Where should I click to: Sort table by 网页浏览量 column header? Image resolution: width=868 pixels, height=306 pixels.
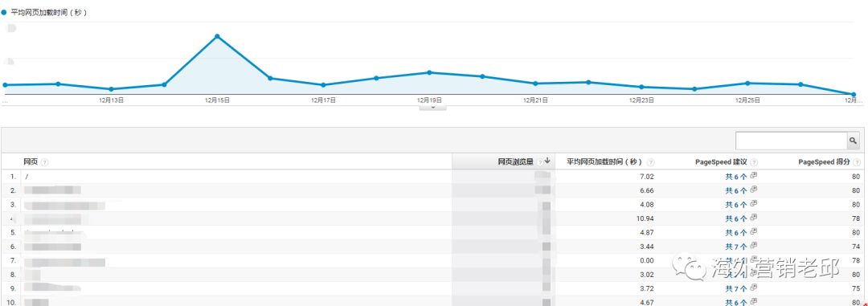tap(515, 161)
